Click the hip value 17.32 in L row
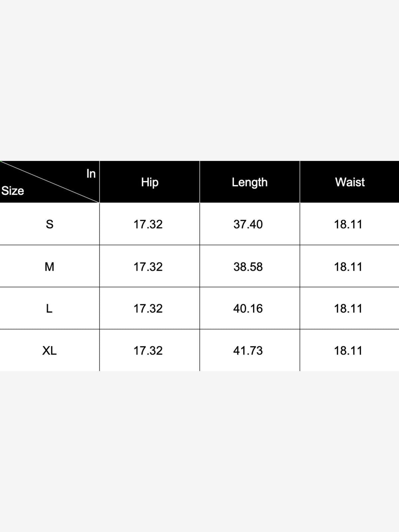Image resolution: width=399 pixels, height=532 pixels. coord(148,309)
